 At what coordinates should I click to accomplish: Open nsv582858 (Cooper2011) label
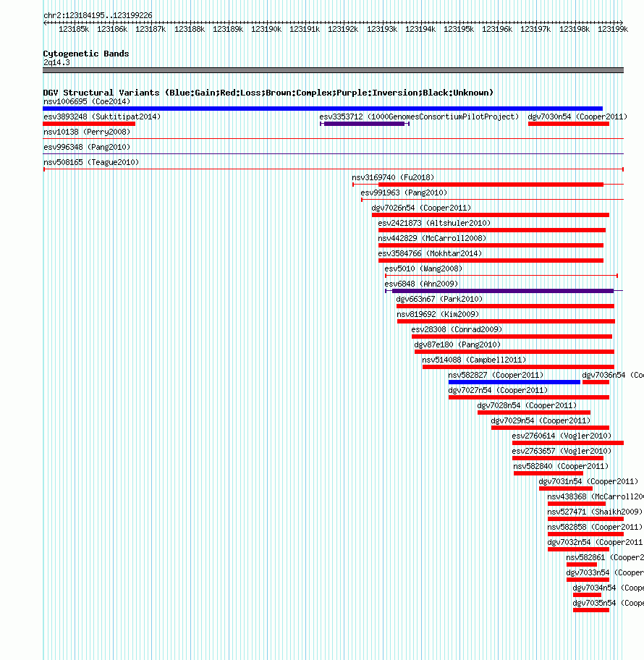tap(596, 525)
